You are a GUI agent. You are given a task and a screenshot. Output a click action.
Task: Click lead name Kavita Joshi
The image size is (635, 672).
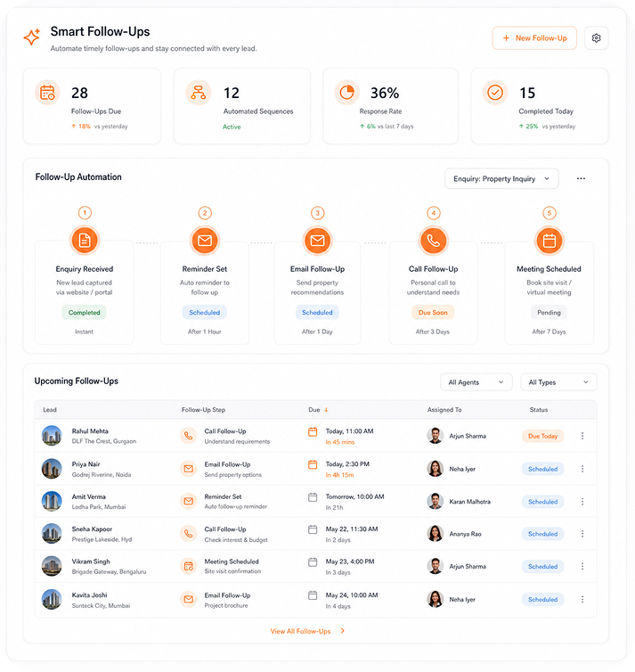click(89, 594)
